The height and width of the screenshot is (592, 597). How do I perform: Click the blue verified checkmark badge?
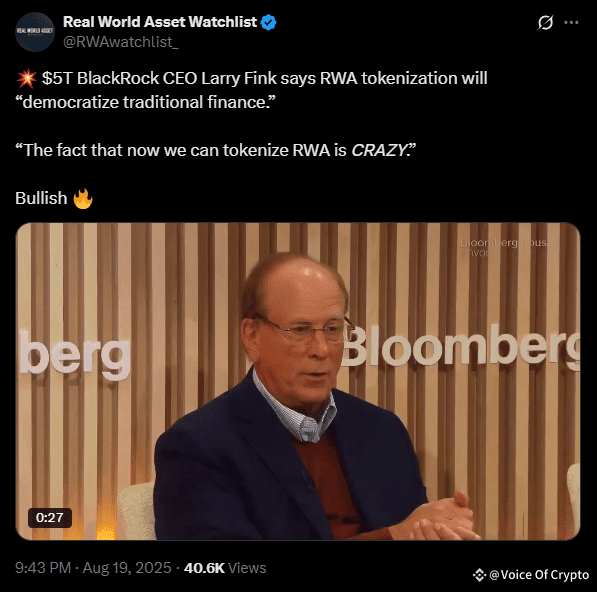(268, 22)
